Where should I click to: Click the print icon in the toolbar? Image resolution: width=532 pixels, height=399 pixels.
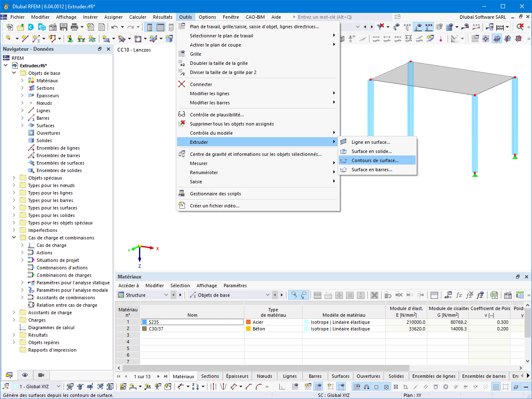point(74,27)
